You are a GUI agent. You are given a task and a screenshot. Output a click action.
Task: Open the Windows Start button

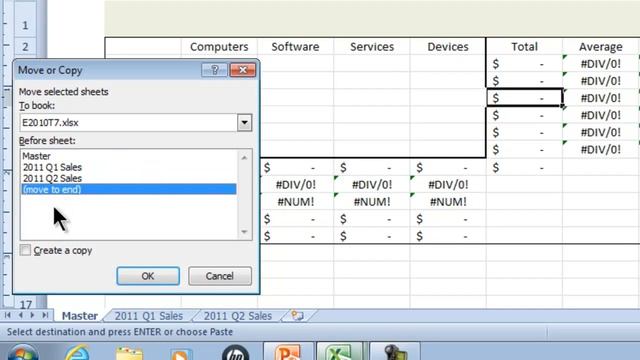(22, 352)
